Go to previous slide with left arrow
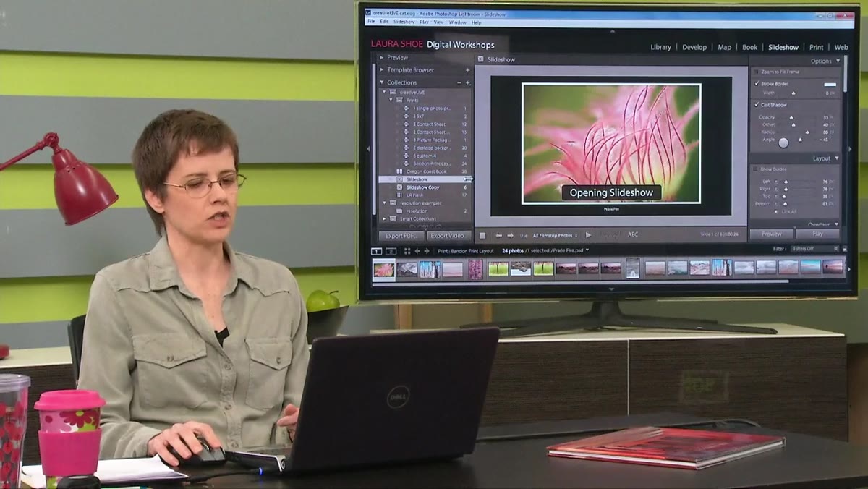The image size is (868, 489). point(499,235)
